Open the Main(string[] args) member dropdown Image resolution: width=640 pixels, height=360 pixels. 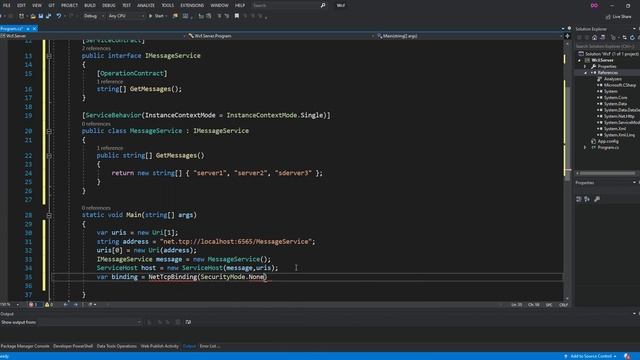[x=469, y=36]
